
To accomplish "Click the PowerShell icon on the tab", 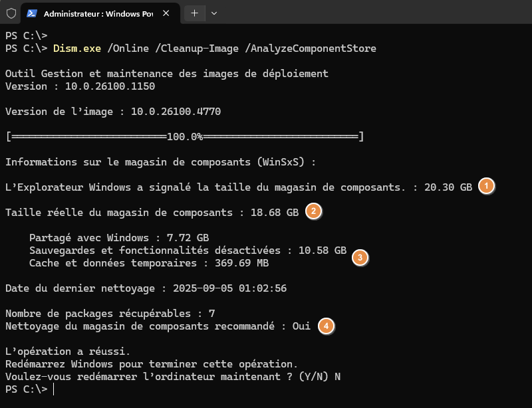I will pyautogui.click(x=32, y=13).
